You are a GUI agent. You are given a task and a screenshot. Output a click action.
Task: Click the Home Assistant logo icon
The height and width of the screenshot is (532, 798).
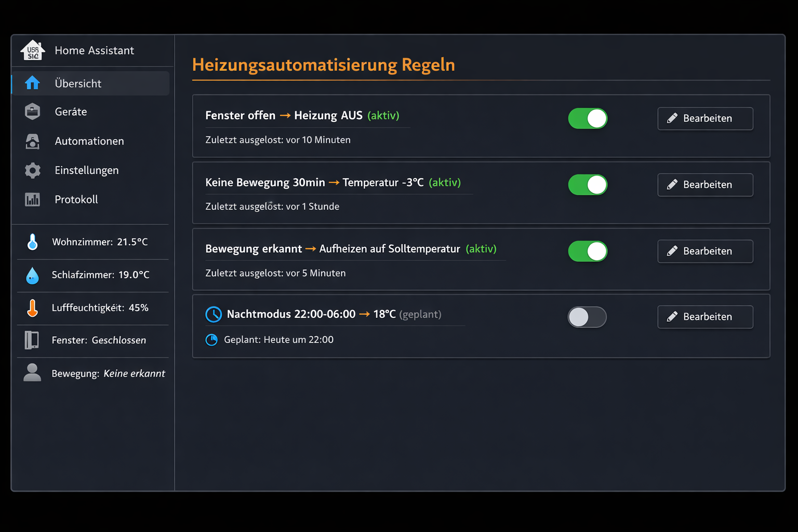pyautogui.click(x=33, y=50)
